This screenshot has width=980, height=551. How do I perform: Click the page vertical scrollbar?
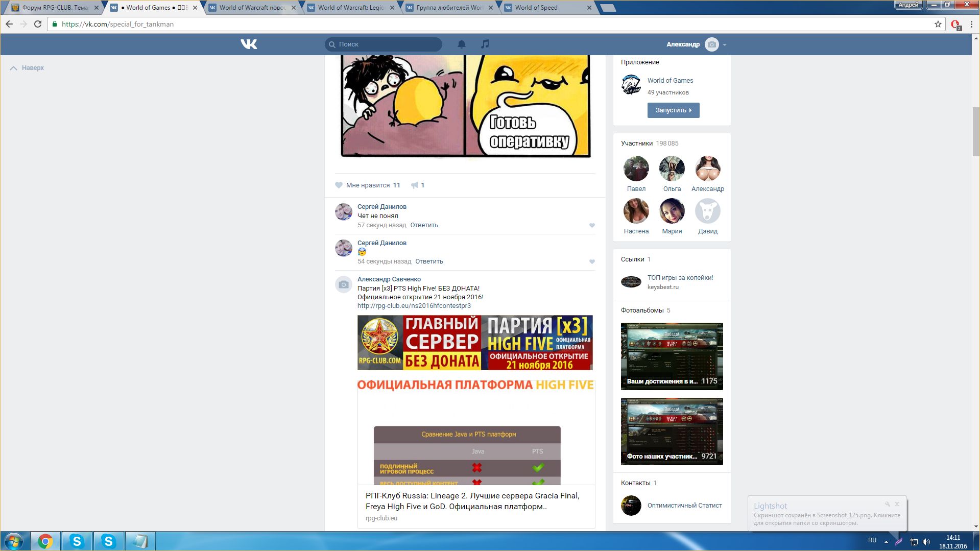(x=975, y=133)
